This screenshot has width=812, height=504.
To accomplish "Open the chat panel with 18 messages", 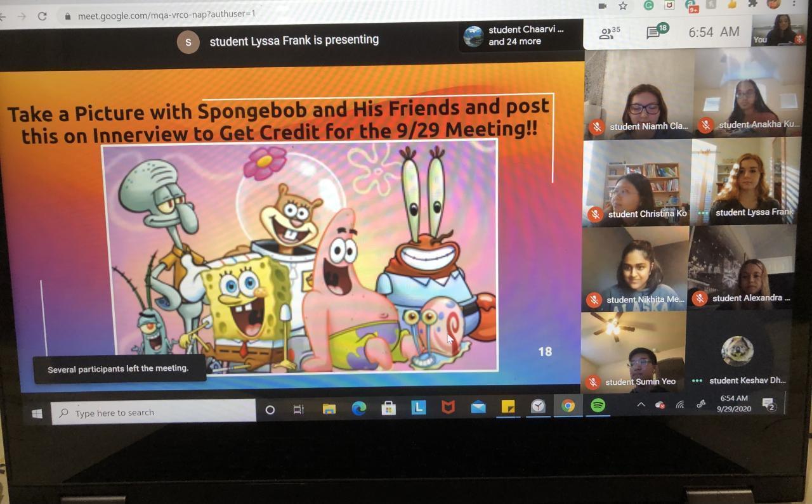I will (657, 32).
